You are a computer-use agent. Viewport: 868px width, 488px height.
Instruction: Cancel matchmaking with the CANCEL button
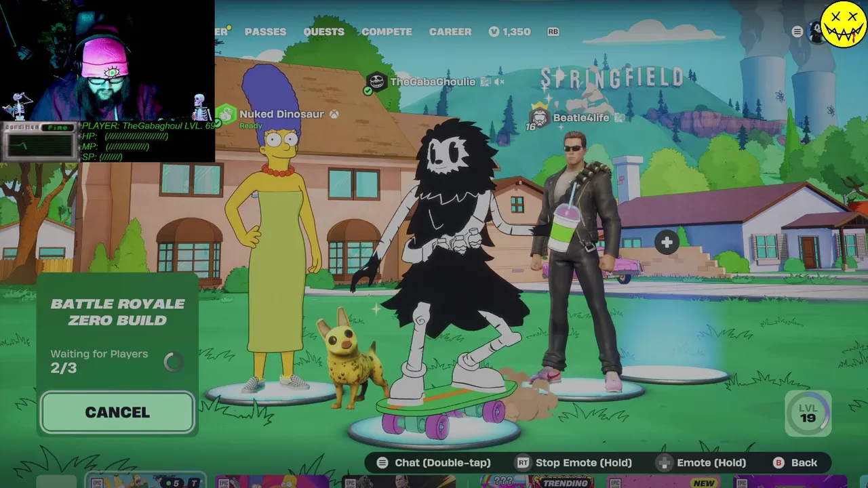tap(117, 412)
